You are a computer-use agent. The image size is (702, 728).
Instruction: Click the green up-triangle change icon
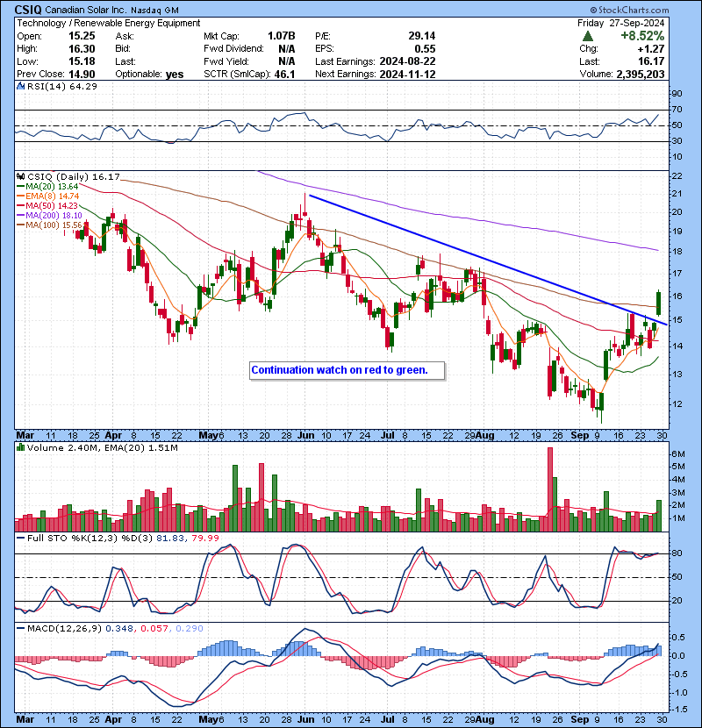(x=588, y=36)
